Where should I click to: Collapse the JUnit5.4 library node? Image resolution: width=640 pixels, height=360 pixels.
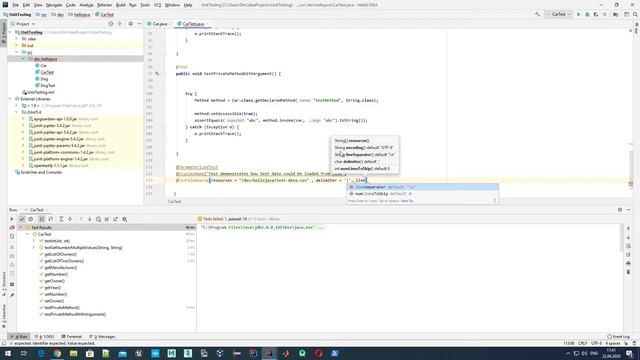tap(17, 112)
